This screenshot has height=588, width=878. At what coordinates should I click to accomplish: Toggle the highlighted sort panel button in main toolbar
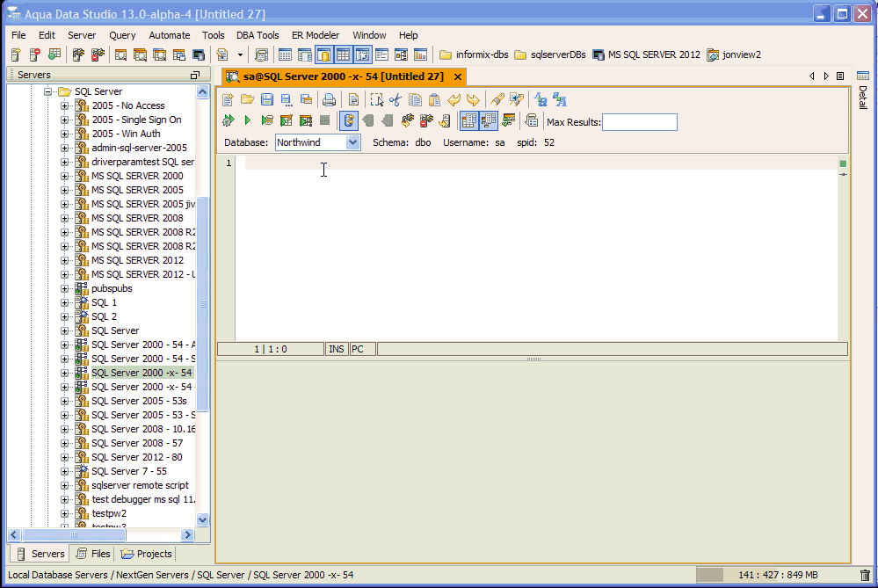[x=362, y=54]
